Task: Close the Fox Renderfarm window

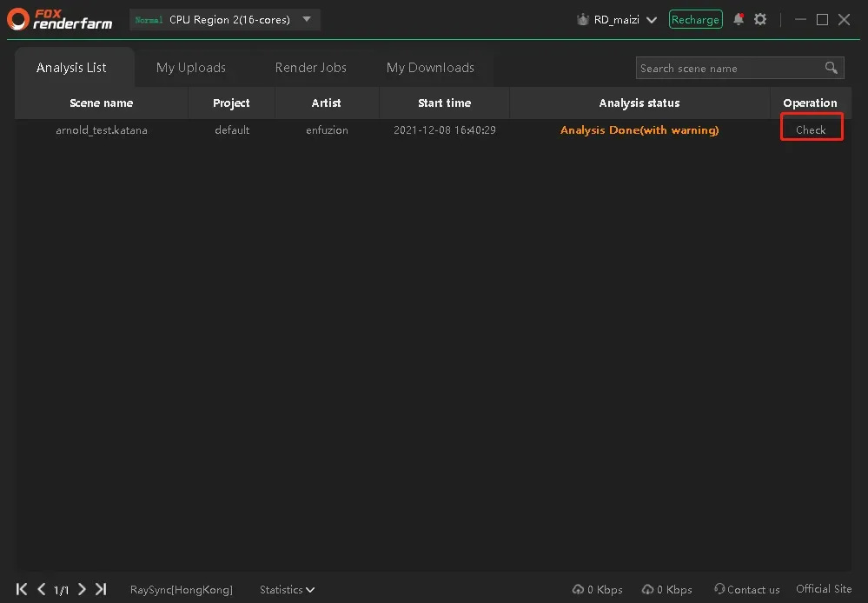Action: pos(845,19)
